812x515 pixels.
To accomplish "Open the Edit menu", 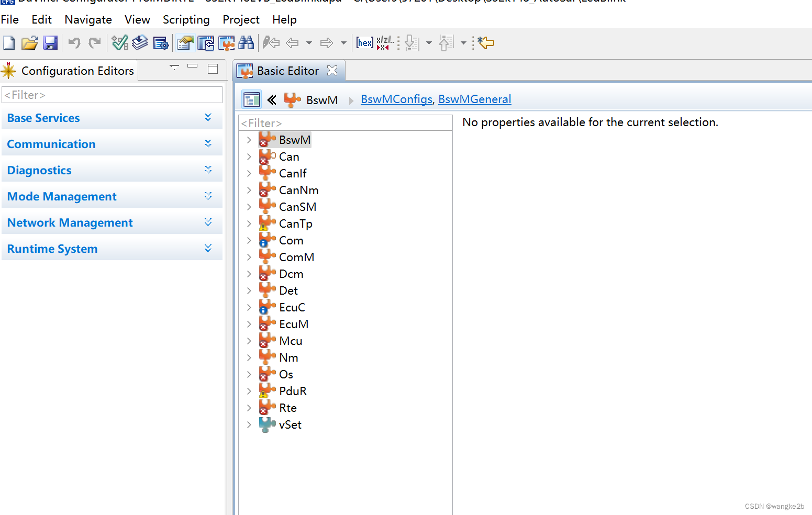I will 42,20.
